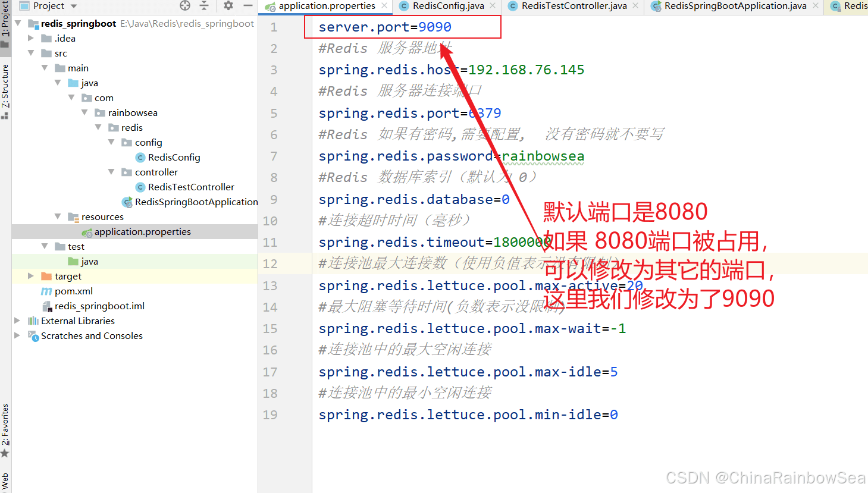Select RedisSpringBootApplication class in tree
This screenshot has width=868, height=493.
pos(196,202)
